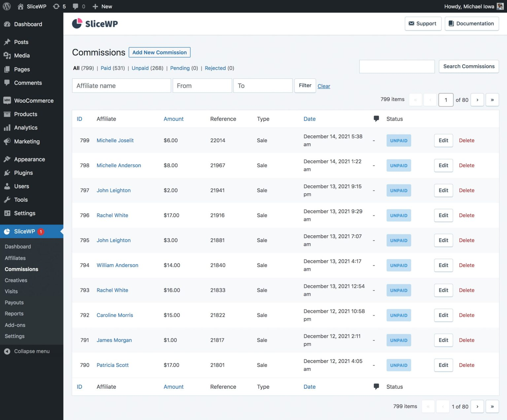Viewport: 507px width, 420px height.
Task: Click Add New Commission button
Action: click(x=159, y=52)
